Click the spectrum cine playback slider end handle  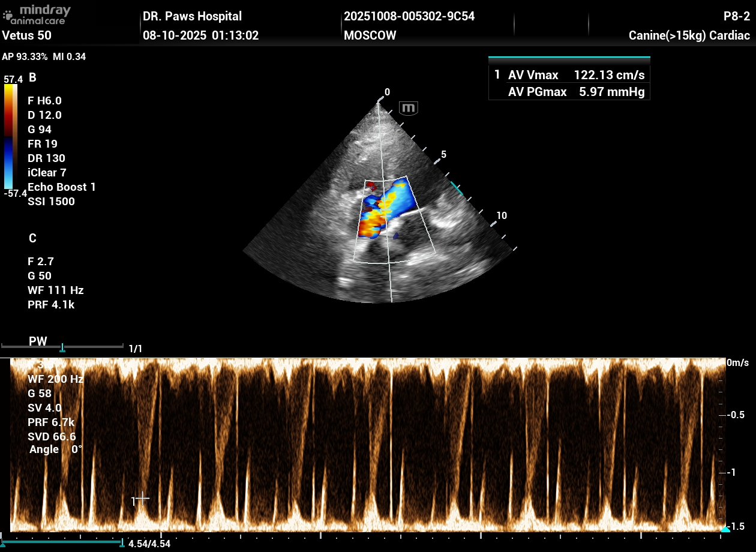coord(122,544)
